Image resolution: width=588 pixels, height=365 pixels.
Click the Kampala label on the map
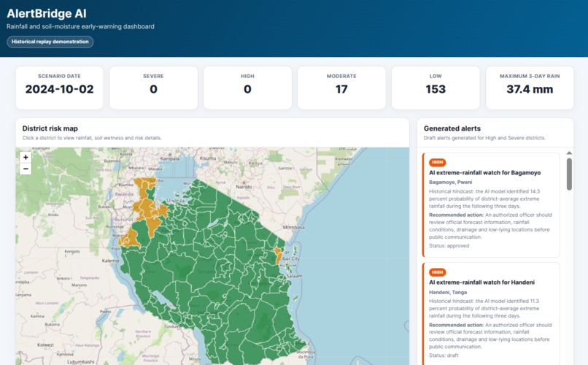(x=169, y=158)
